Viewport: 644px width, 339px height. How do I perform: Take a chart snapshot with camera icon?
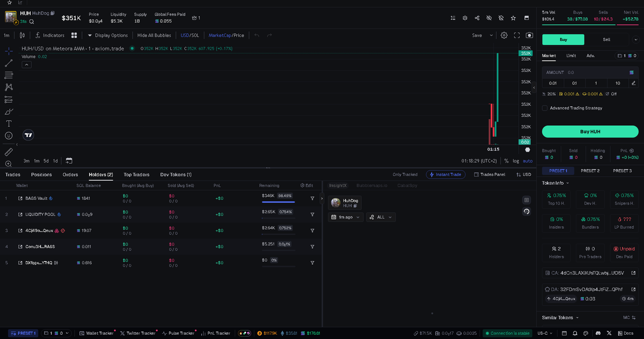(530, 35)
